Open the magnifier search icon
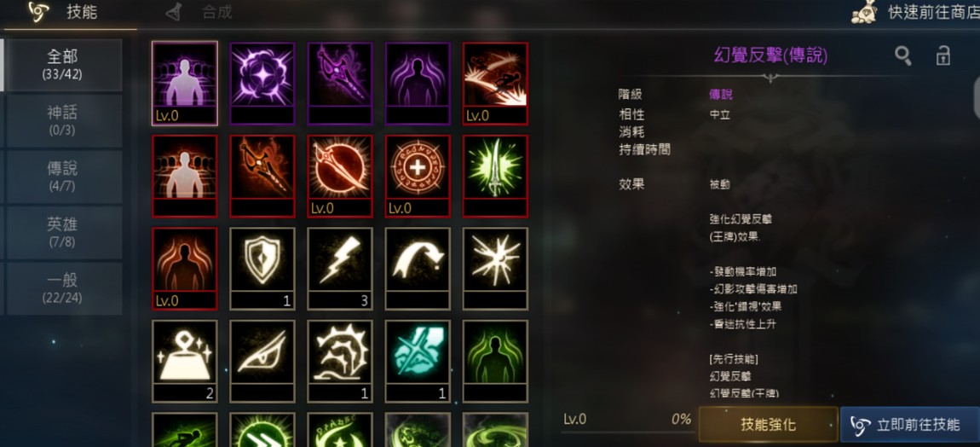The height and width of the screenshot is (447, 980). point(902,56)
